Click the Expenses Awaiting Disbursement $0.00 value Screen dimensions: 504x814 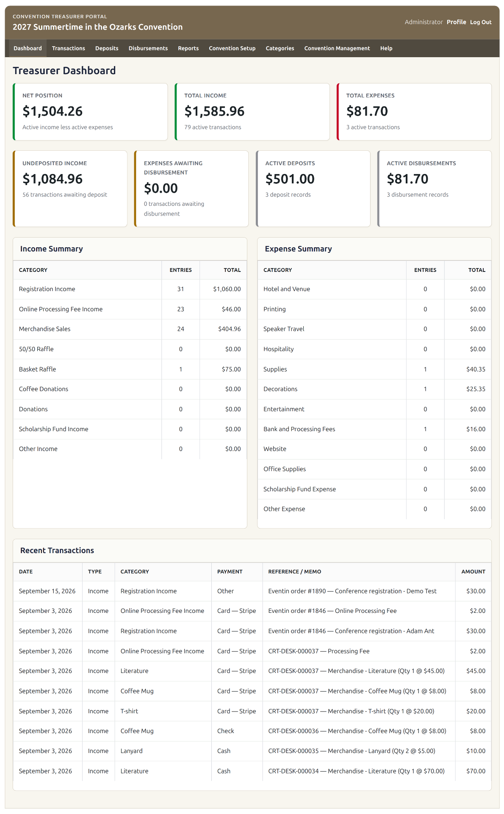(x=161, y=188)
